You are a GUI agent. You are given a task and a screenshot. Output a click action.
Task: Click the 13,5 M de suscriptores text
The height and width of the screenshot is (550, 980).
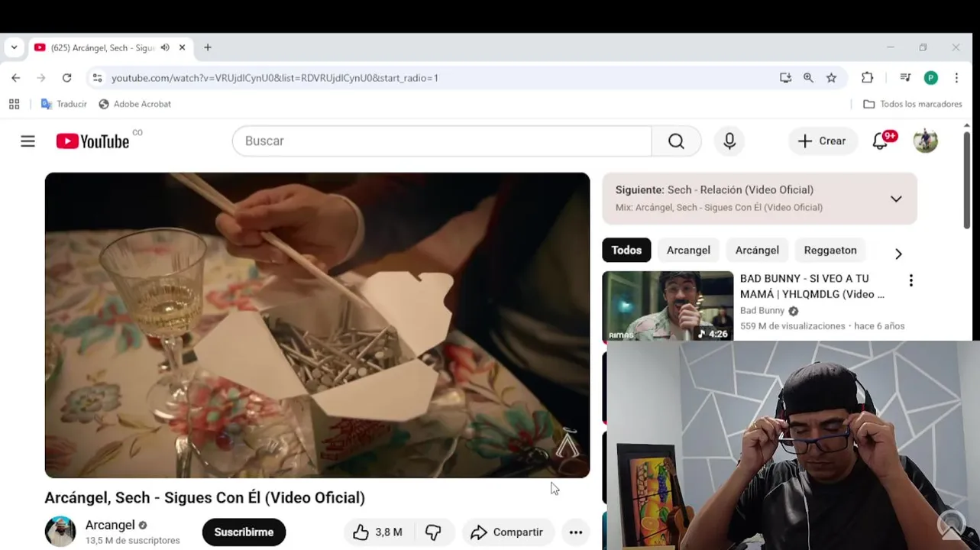point(133,541)
